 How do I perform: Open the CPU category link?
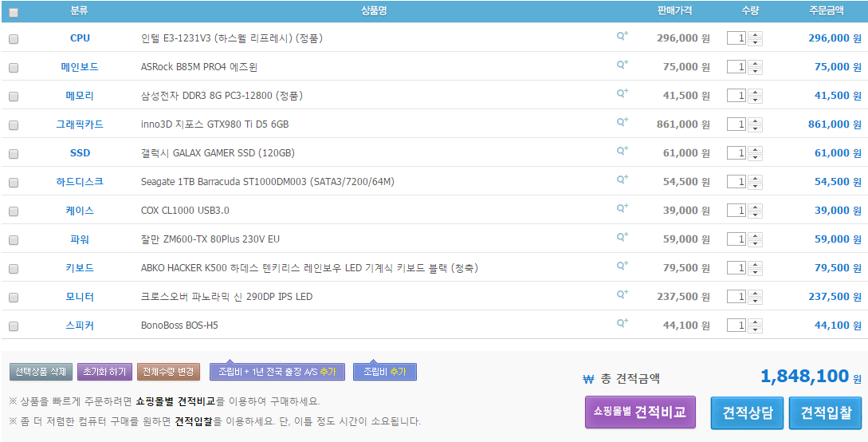[x=80, y=38]
